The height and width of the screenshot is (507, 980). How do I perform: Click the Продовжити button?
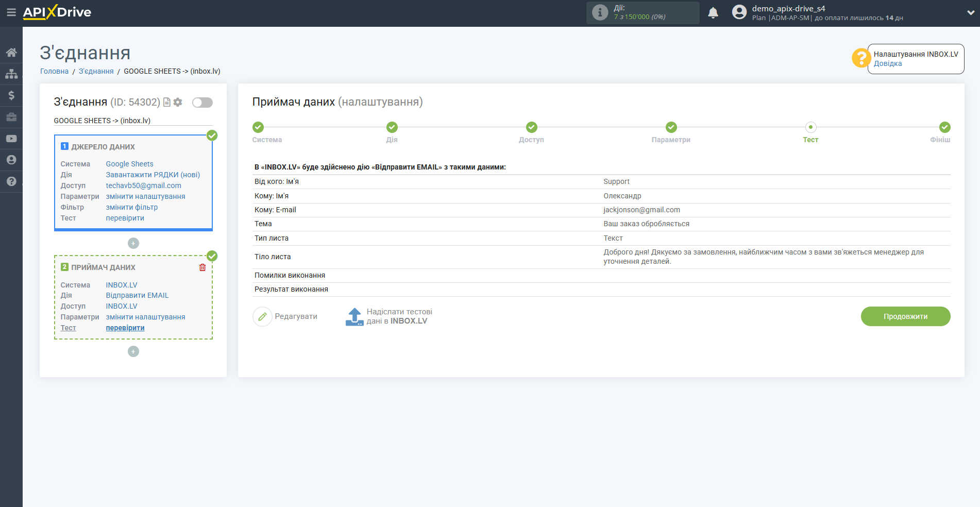point(905,316)
